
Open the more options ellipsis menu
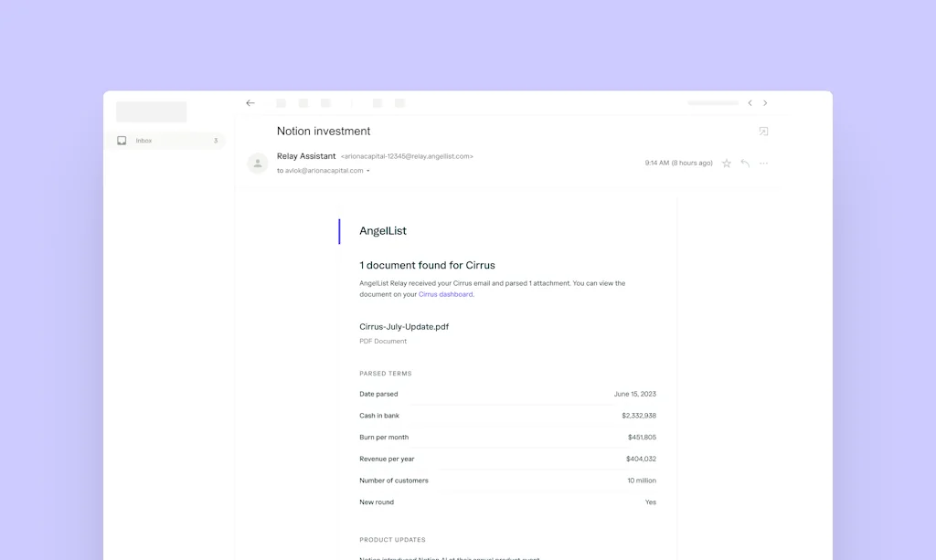pos(763,163)
